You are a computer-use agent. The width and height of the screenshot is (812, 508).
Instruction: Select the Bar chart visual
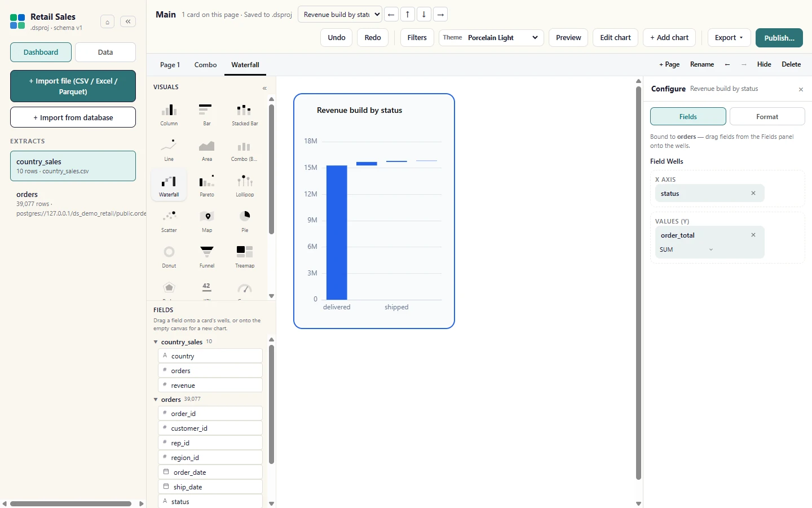point(207,115)
